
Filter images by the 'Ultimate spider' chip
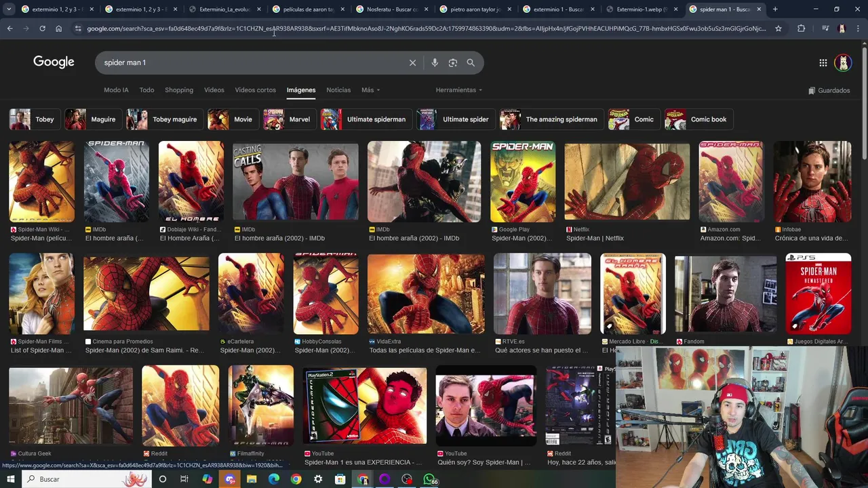456,119
